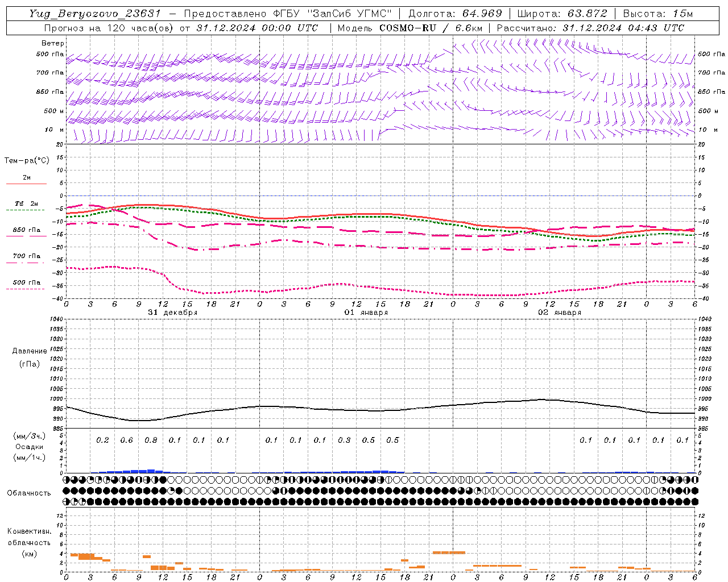Image resolution: width=728 pixels, height=582 pixels.
Task: Click the Td 2м legend label
Action: pos(27,203)
